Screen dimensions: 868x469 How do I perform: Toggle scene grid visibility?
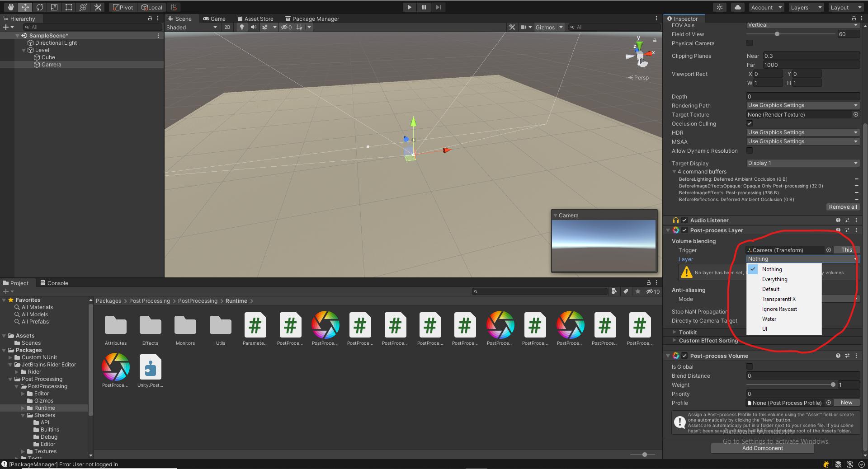pyautogui.click(x=299, y=27)
